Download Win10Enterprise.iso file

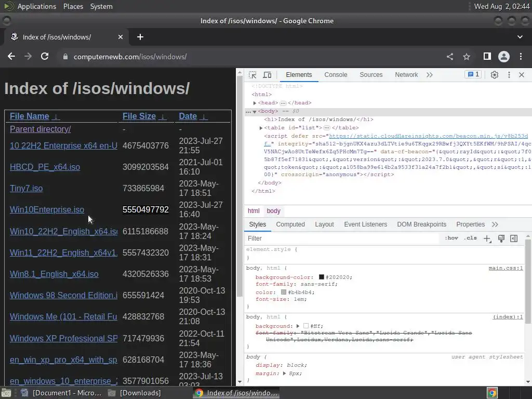(47, 210)
